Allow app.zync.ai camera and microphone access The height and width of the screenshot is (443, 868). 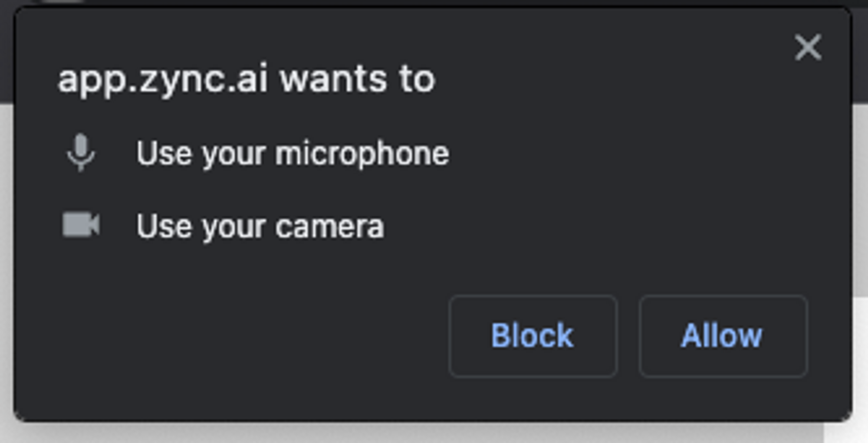pos(723,336)
